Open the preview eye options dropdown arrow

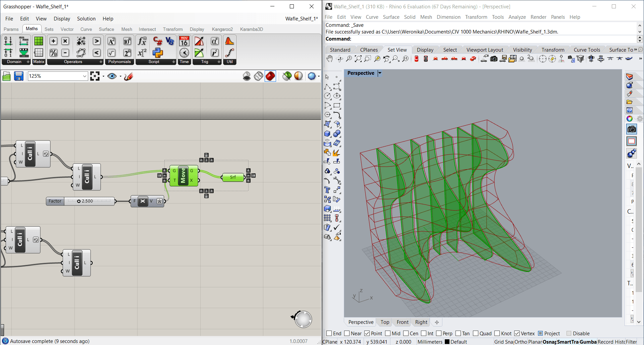120,76
